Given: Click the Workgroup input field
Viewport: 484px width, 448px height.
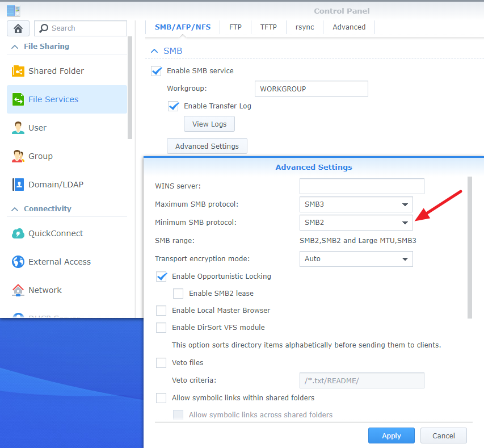Looking at the screenshot, I should [x=311, y=89].
